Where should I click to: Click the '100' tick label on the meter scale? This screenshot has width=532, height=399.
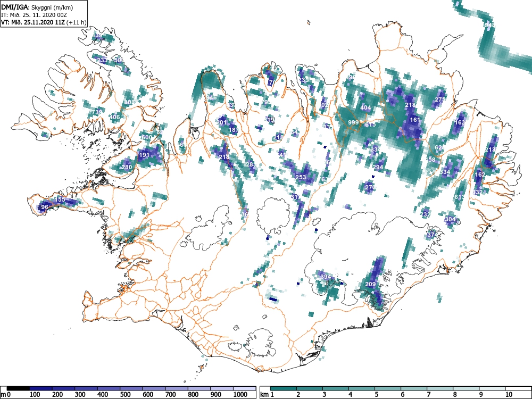(x=35, y=395)
